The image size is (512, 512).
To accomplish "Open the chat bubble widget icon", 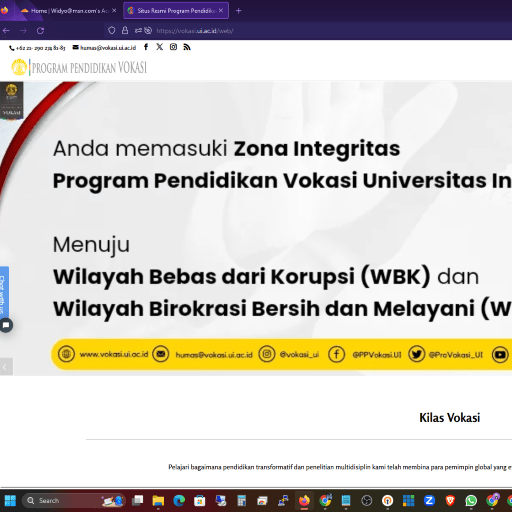I will (x=6, y=325).
